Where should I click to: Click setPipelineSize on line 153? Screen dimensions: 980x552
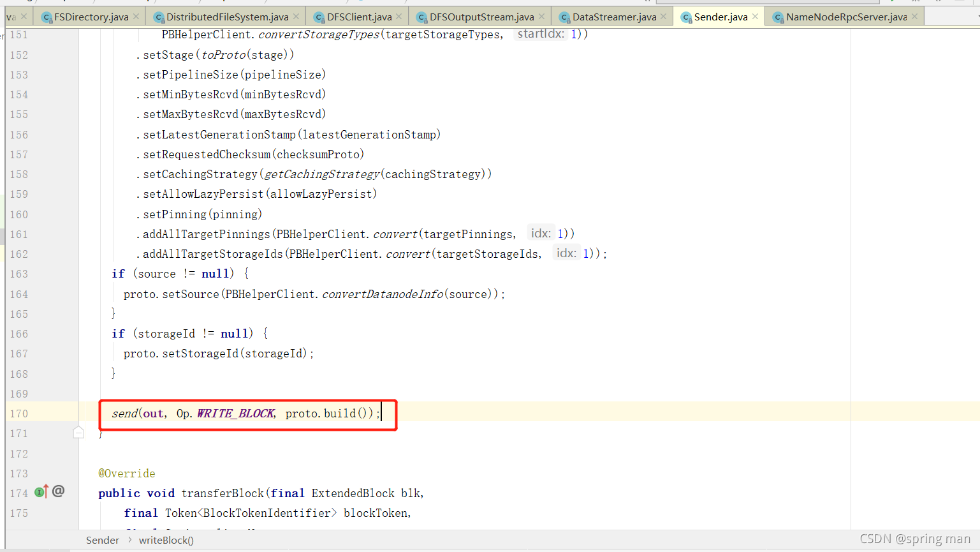[x=191, y=75]
